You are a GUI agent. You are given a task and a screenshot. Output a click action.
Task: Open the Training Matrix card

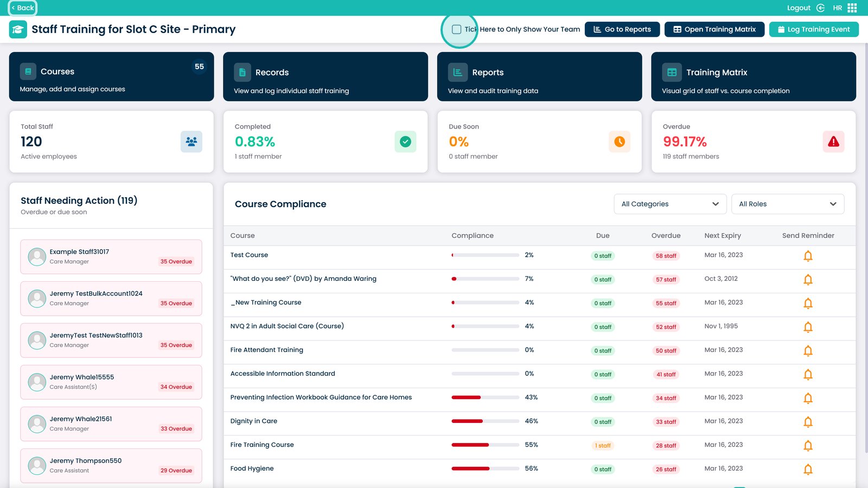[753, 76]
